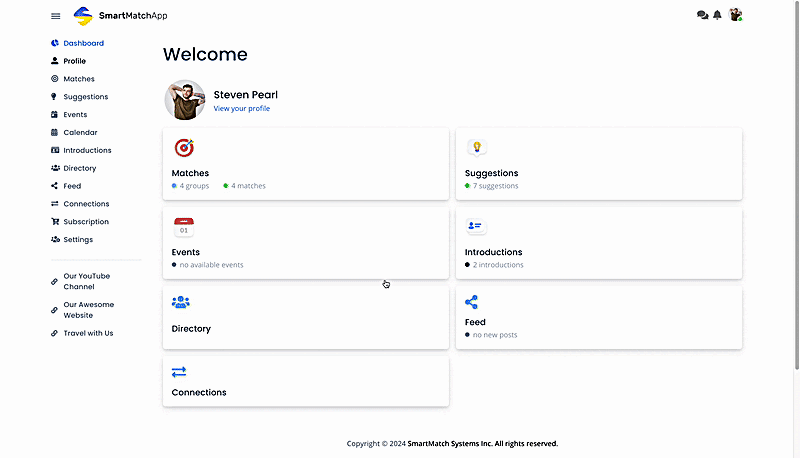This screenshot has height=458, width=800.
Task: Open the Suggestions card title
Action: (491, 173)
